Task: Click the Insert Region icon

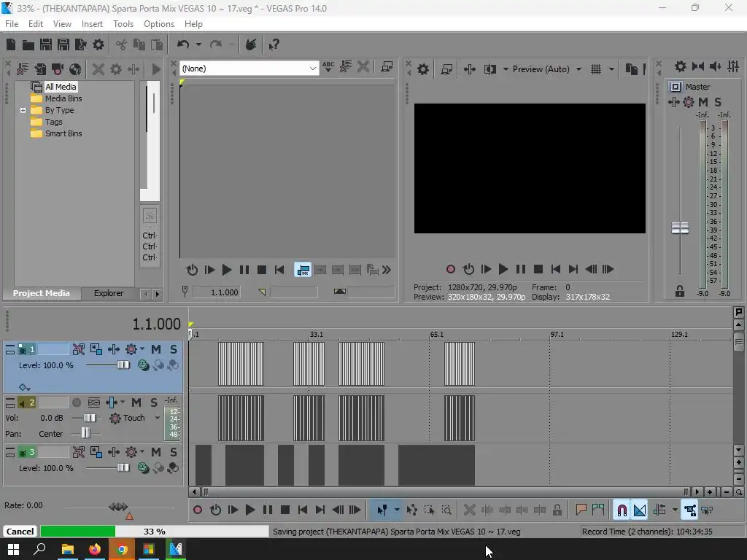Action: coord(598,510)
